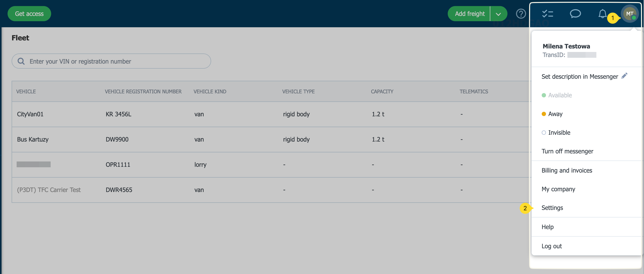Open the messenger chat bubble icon
This screenshot has height=274, width=644.
(575, 14)
